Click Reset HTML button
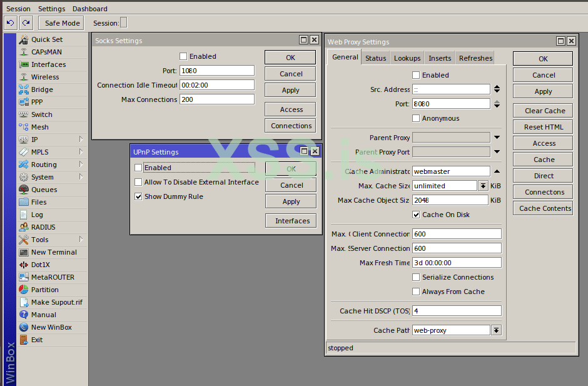This screenshot has width=588, height=386. coord(543,127)
